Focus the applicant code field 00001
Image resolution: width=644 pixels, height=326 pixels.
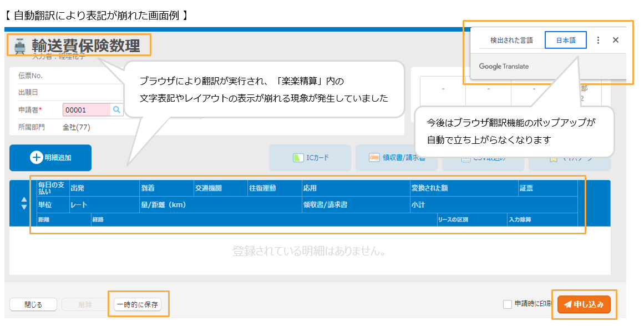point(87,110)
